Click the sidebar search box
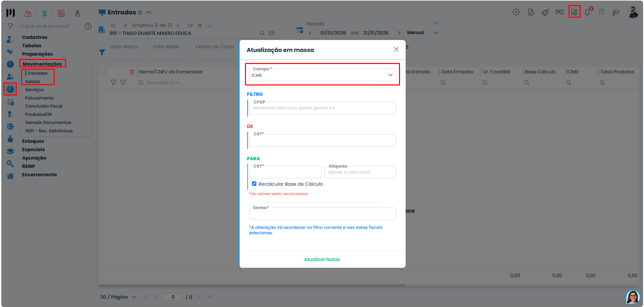 click(50, 26)
